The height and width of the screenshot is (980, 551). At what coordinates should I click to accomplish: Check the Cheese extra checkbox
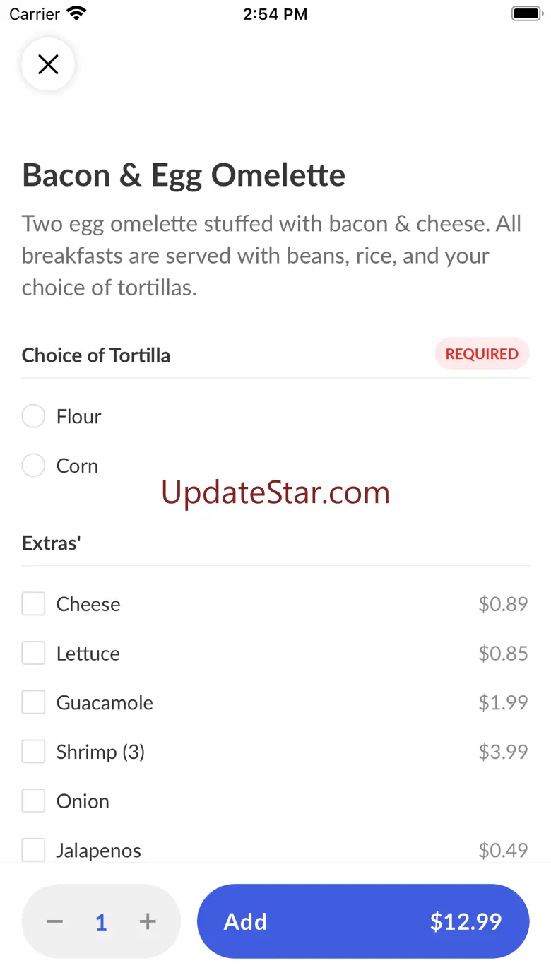[x=33, y=604]
